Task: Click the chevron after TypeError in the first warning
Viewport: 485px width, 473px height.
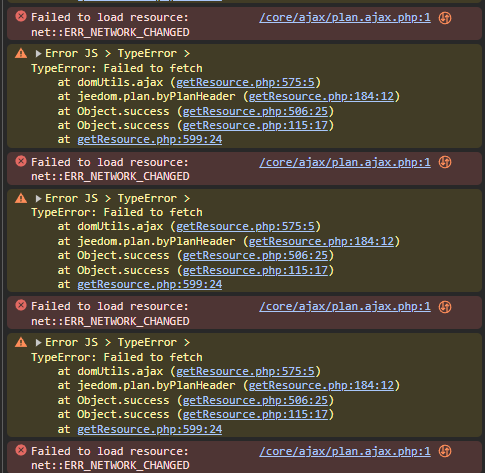Action: [187, 53]
